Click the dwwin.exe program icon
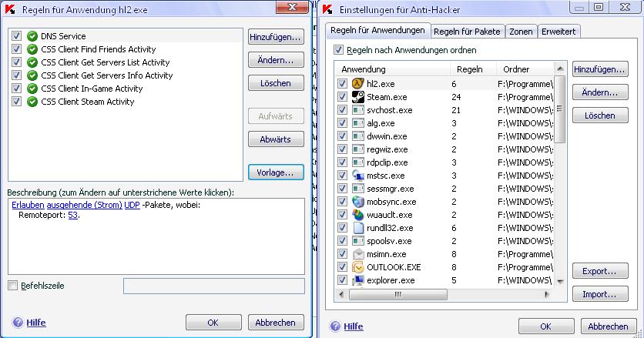Viewport: 644px width, 338px height. click(x=358, y=136)
